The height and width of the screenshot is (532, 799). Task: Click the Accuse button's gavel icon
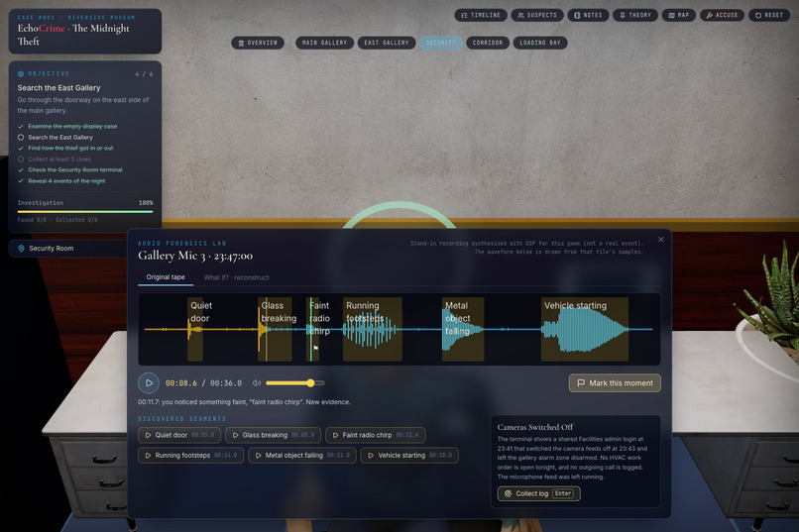710,15
